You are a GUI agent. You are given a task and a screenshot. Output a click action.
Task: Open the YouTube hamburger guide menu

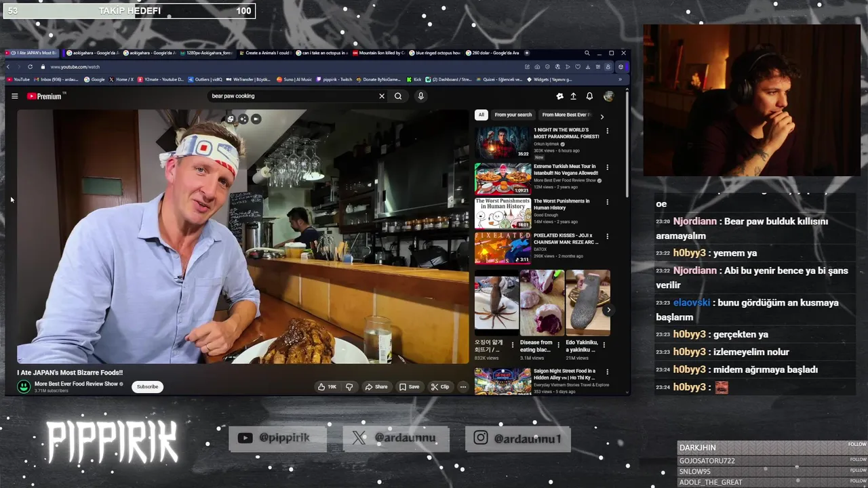14,96
